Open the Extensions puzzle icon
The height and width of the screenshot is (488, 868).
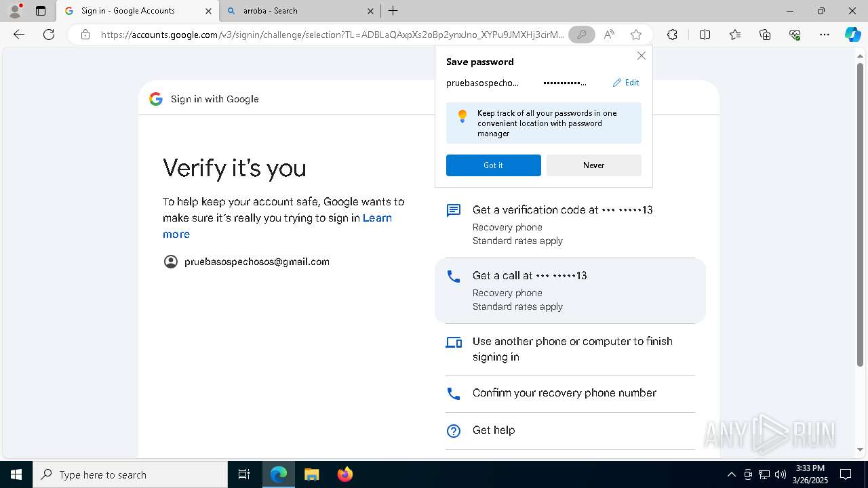(x=672, y=35)
